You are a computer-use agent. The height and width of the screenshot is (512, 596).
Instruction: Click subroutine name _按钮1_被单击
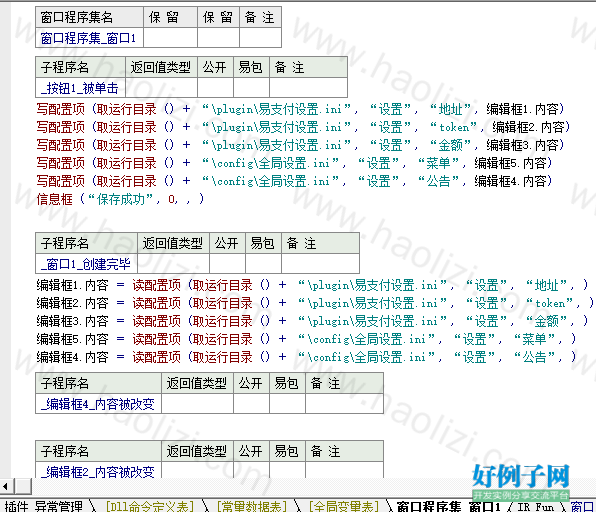[81, 88]
